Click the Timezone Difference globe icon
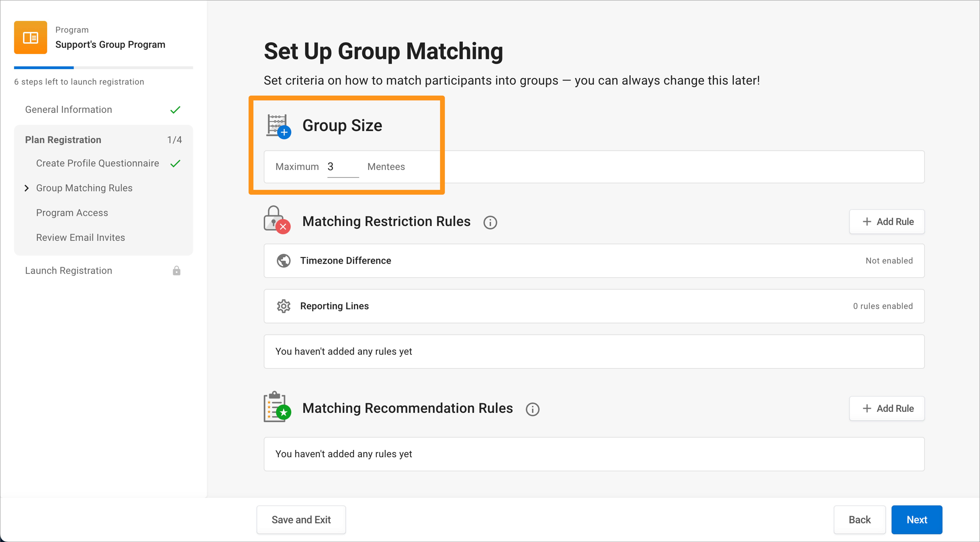This screenshot has width=980, height=542. 283,261
